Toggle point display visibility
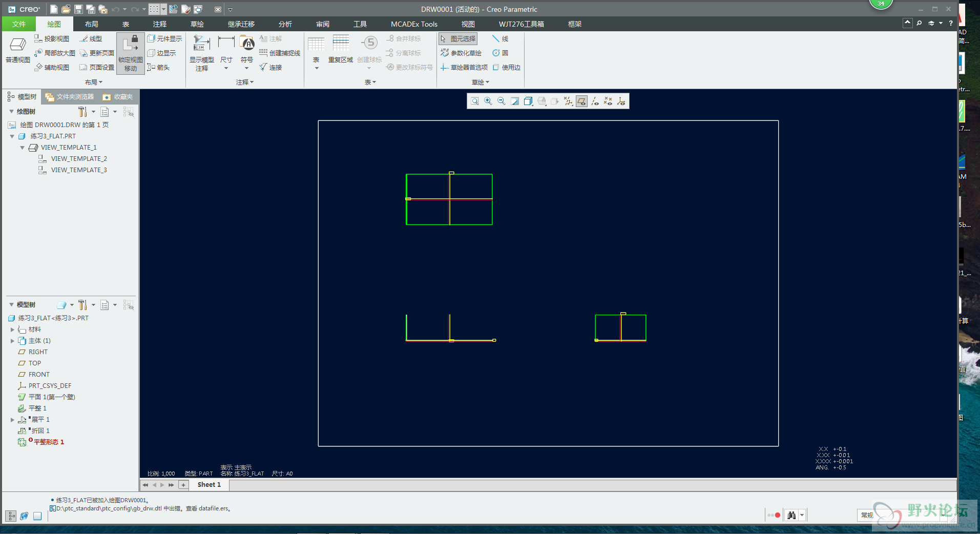 [x=608, y=101]
